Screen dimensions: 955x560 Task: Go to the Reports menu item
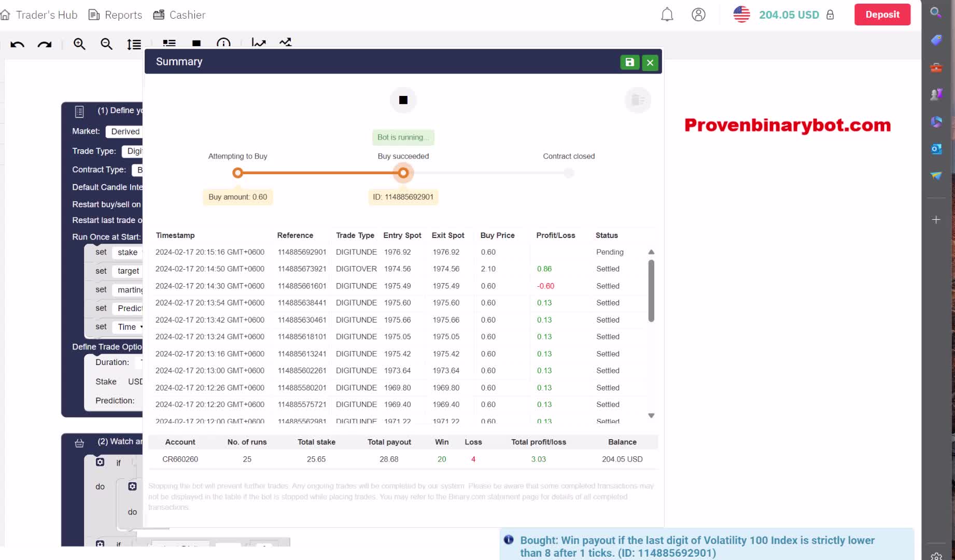116,15
